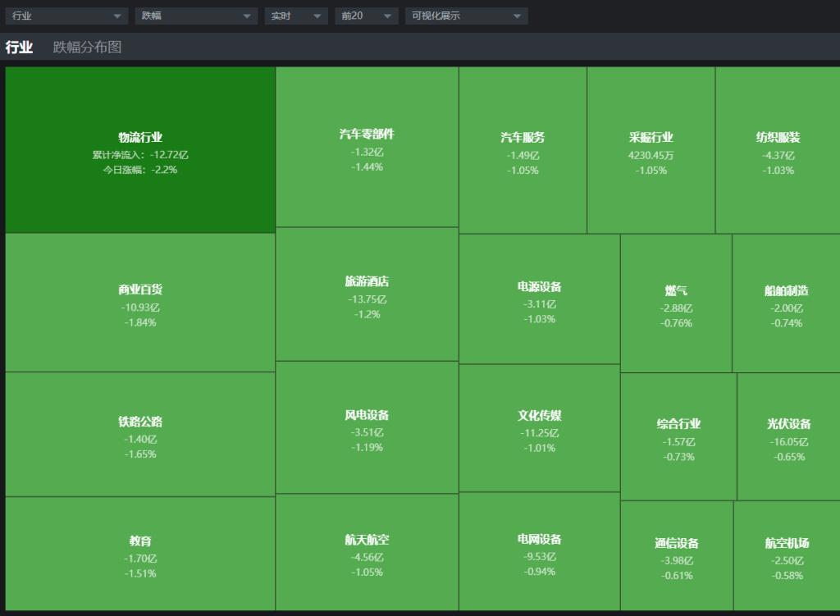Click the 教育 sector tile
Image resolution: width=840 pixels, height=616 pixels.
pyautogui.click(x=140, y=554)
